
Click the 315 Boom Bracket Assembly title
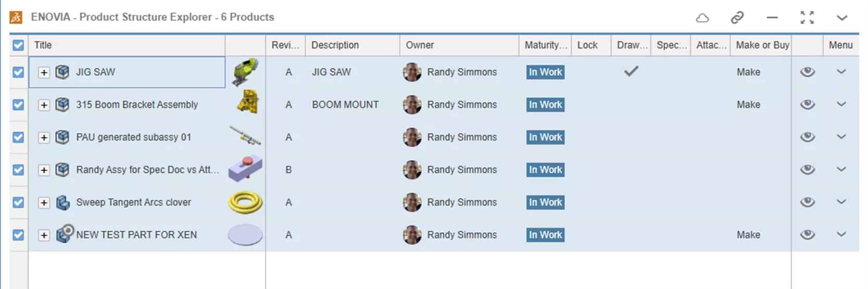[x=137, y=105]
